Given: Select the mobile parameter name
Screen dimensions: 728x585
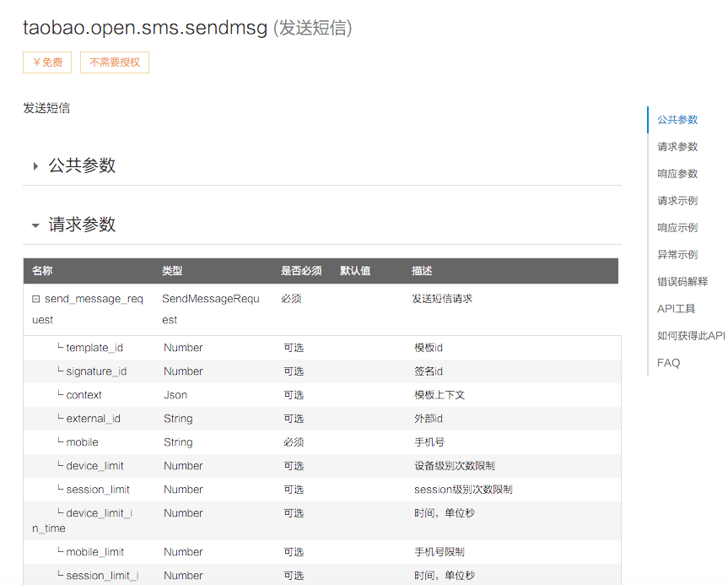Looking at the screenshot, I should [x=82, y=442].
